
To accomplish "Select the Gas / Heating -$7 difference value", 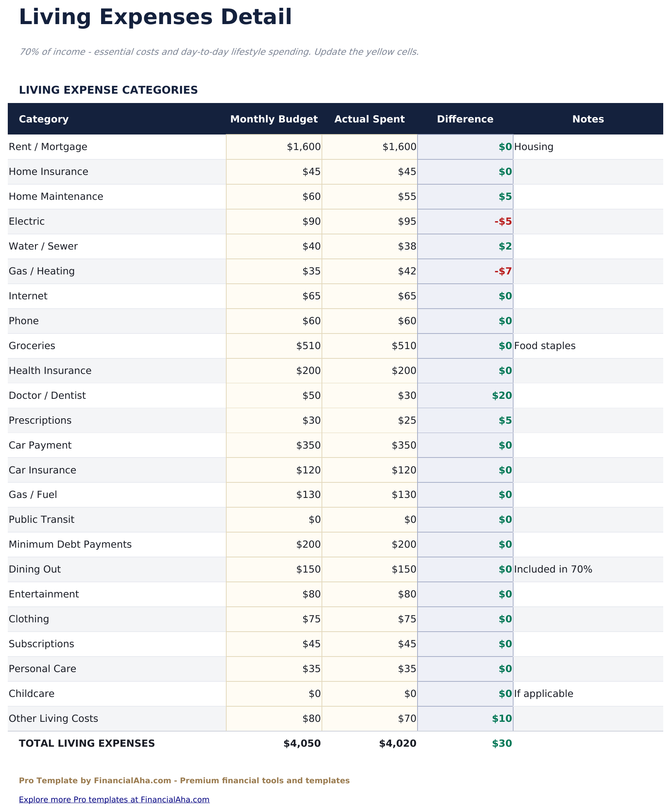I will point(502,271).
